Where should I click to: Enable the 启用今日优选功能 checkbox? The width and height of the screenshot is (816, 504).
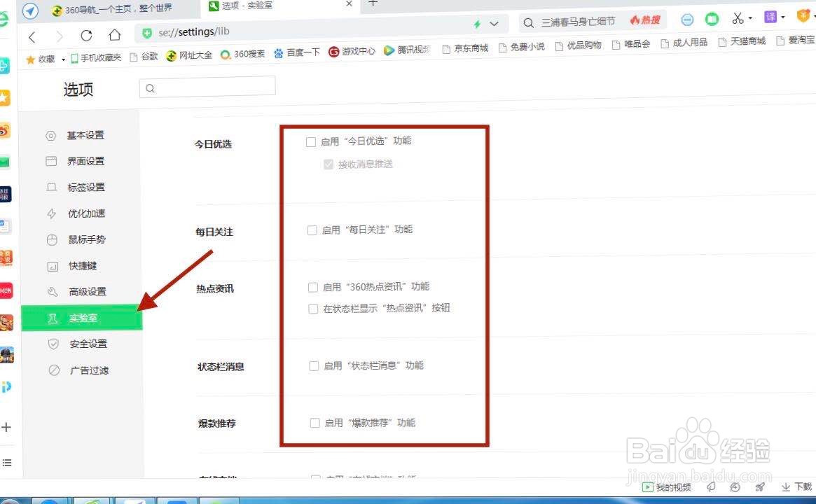310,141
